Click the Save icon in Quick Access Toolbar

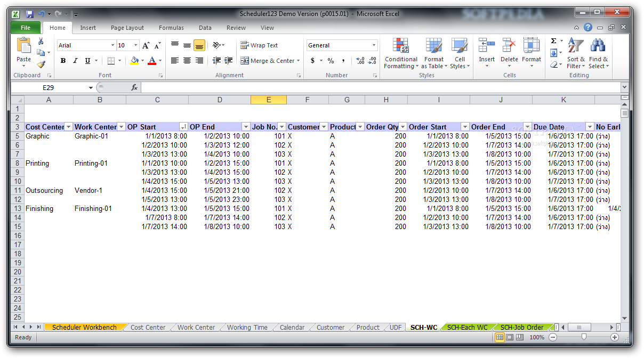pos(30,14)
